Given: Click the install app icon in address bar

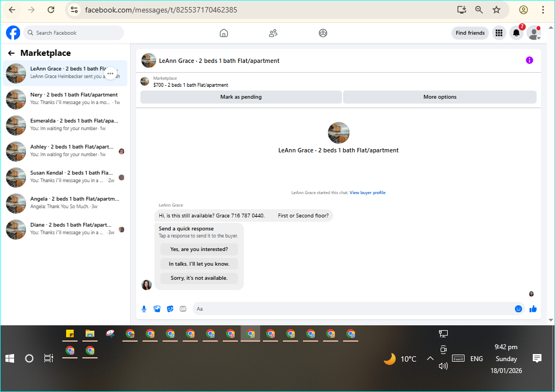Looking at the screenshot, I should pos(462,10).
